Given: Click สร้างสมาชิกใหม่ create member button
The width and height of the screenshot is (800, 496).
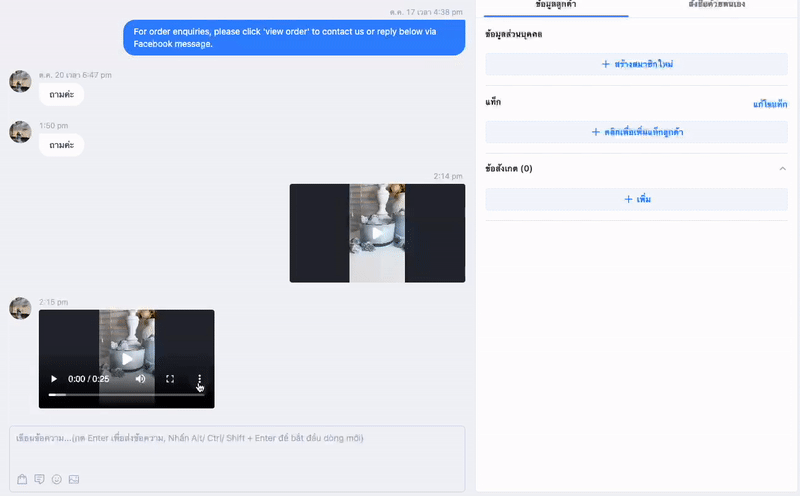Looking at the screenshot, I should [x=636, y=64].
